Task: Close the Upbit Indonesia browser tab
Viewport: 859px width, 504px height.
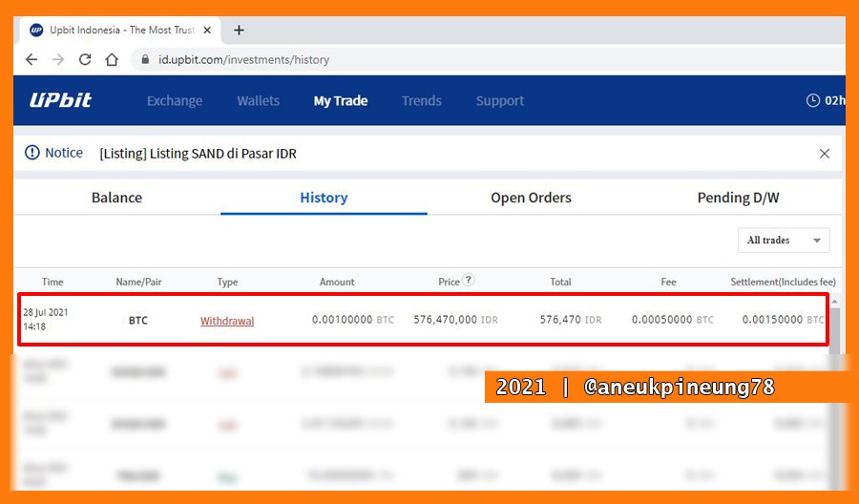Action: pyautogui.click(x=207, y=31)
